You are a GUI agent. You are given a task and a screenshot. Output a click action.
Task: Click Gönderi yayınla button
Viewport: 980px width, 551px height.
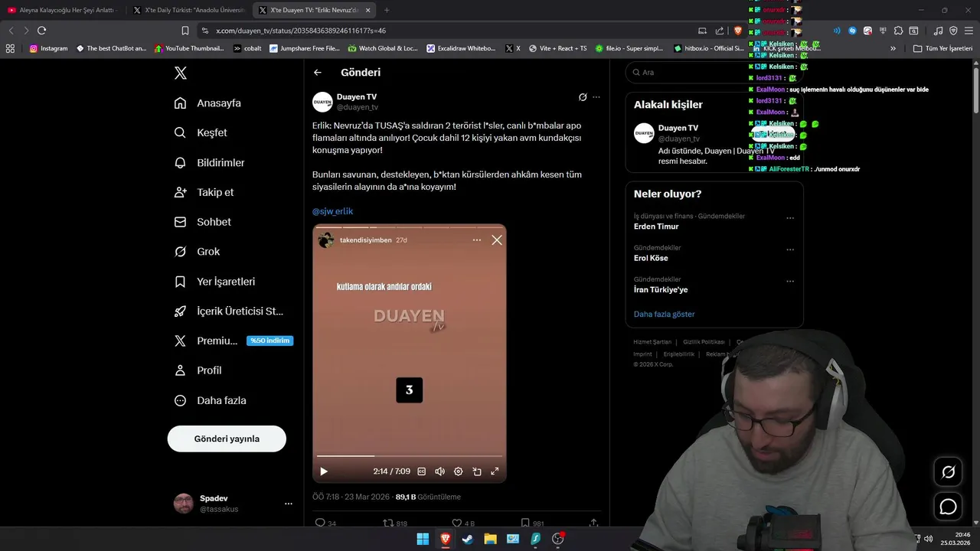pos(227,439)
